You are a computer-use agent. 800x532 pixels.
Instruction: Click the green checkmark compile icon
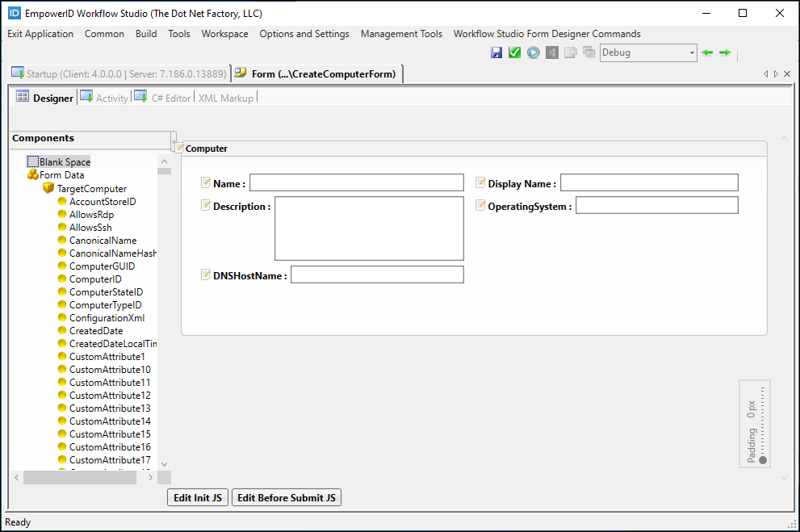pos(514,52)
